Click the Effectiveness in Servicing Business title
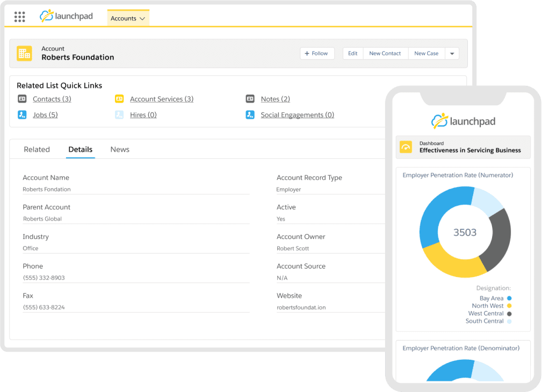Screen dimensions: 542x392 (x=470, y=150)
